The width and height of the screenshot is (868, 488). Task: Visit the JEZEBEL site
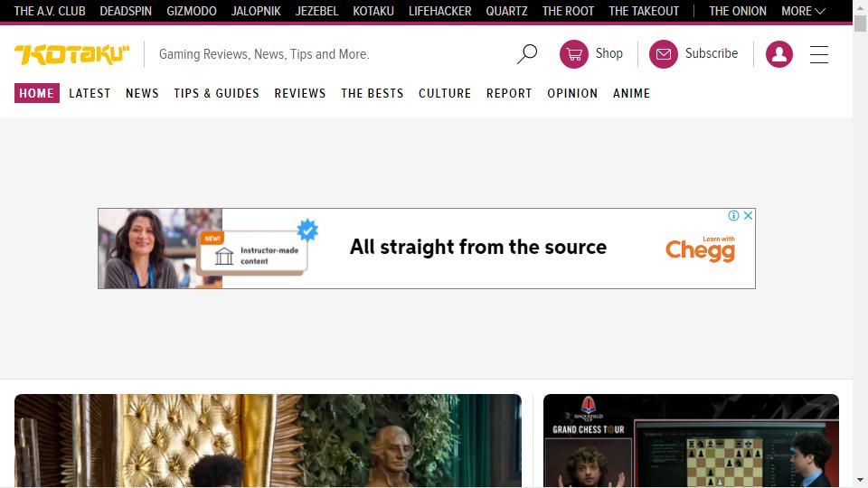pos(316,11)
